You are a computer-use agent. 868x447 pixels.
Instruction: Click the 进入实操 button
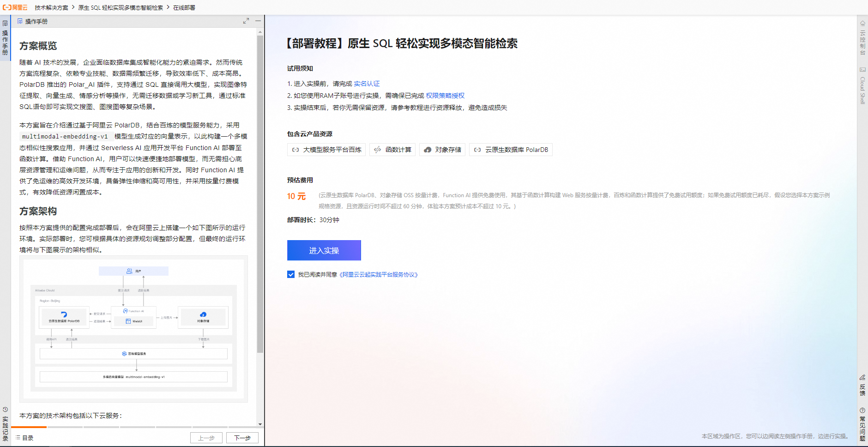(324, 250)
